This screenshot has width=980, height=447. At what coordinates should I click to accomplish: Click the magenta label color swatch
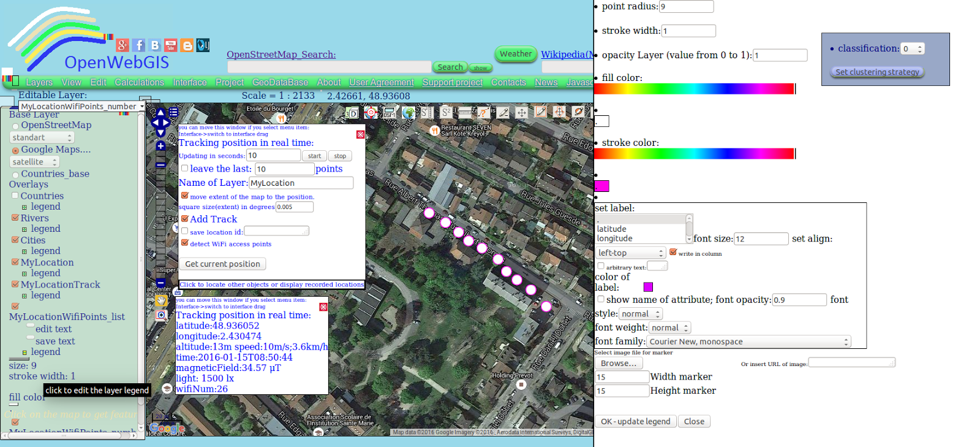point(648,287)
